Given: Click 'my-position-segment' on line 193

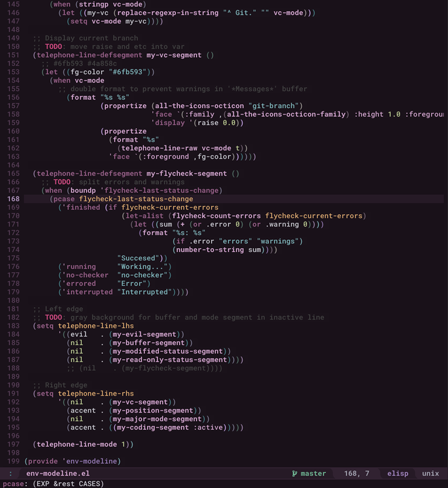Looking at the screenshot, I should pos(153,411).
